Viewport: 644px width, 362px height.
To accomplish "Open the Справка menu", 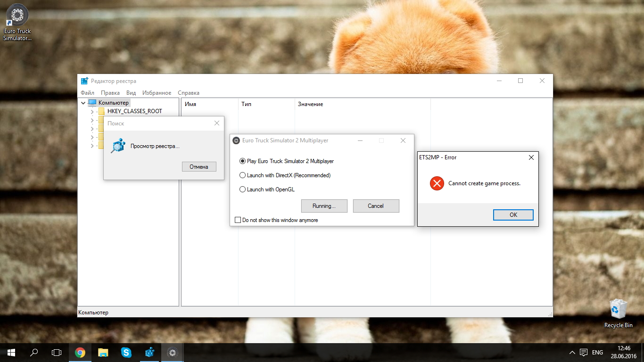I will tap(189, 93).
